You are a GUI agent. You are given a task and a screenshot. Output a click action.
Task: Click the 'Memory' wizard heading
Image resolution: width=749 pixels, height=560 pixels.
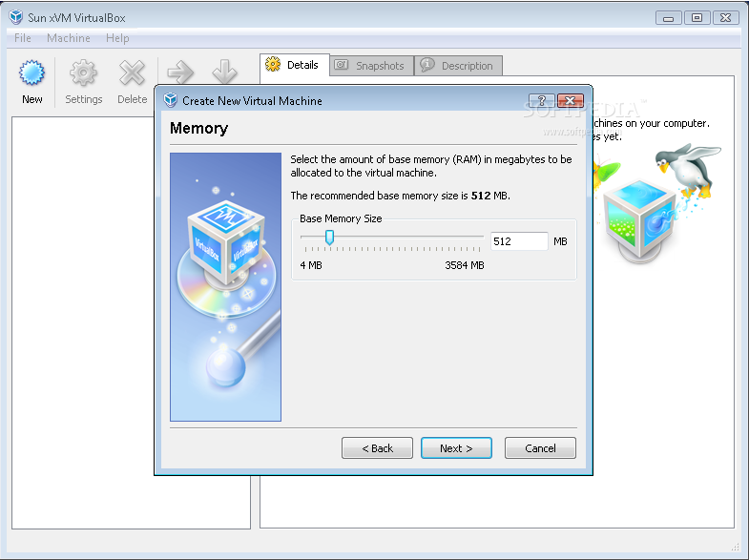coord(198,128)
